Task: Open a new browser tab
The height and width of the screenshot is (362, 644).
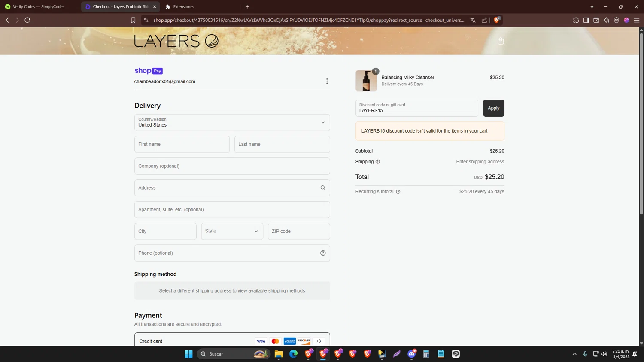Action: coord(247,7)
